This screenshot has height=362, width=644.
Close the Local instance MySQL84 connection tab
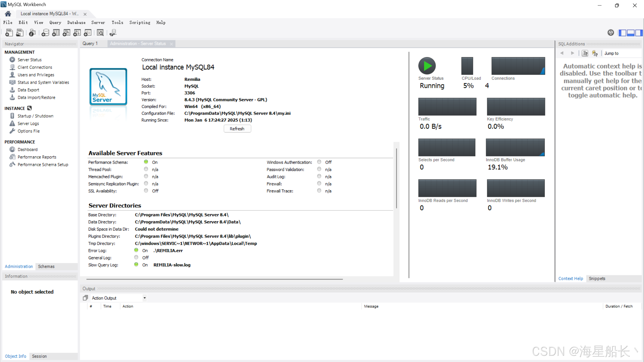pyautogui.click(x=85, y=14)
